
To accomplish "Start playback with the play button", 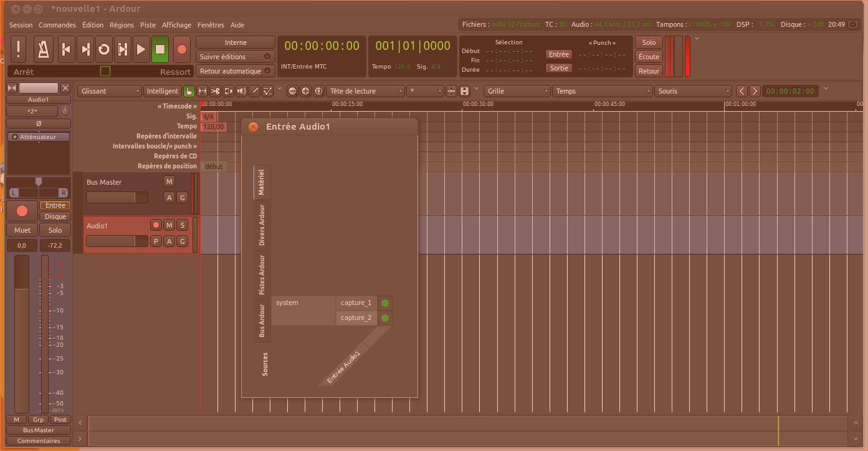I will click(x=141, y=49).
